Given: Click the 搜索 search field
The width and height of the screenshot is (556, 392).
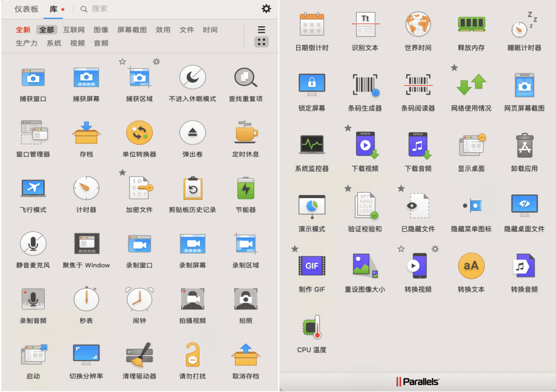Looking at the screenshot, I should (x=99, y=9).
